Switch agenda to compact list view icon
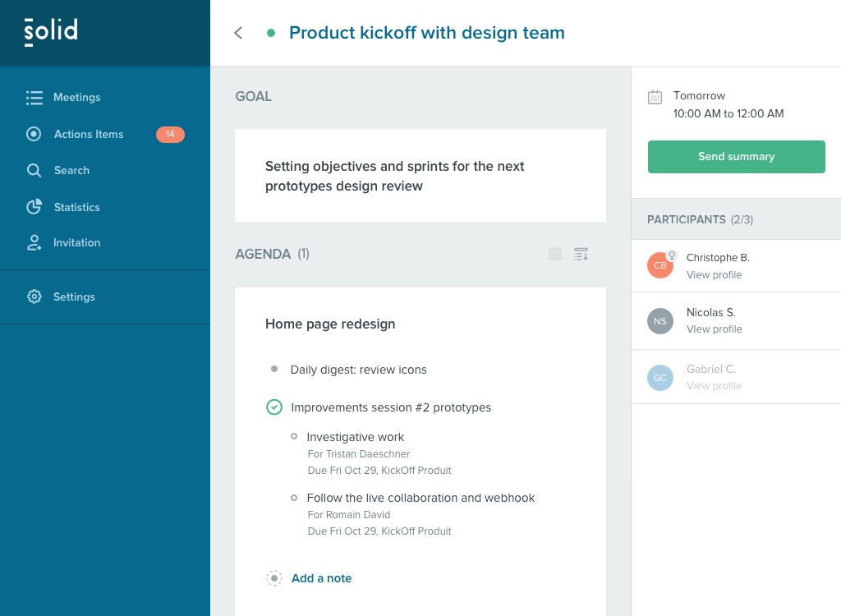Screen dimensions: 841x616 (555, 255)
